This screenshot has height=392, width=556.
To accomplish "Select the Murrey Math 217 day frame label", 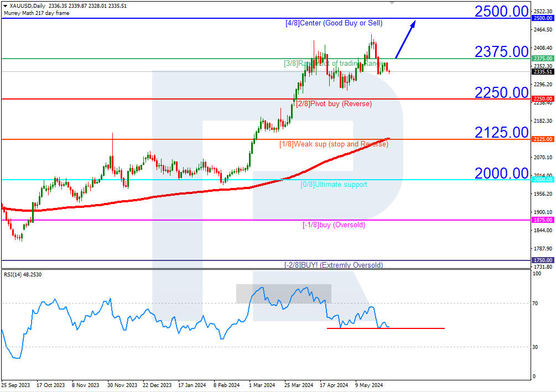I will [x=37, y=13].
